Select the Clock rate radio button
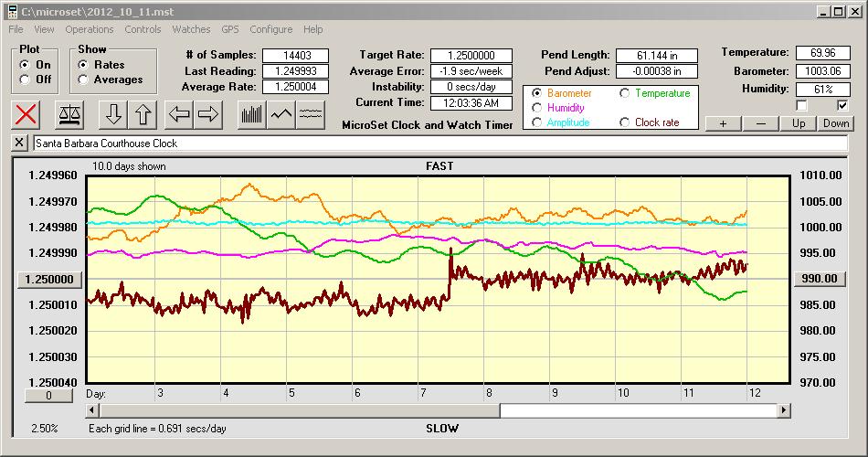 click(x=625, y=122)
